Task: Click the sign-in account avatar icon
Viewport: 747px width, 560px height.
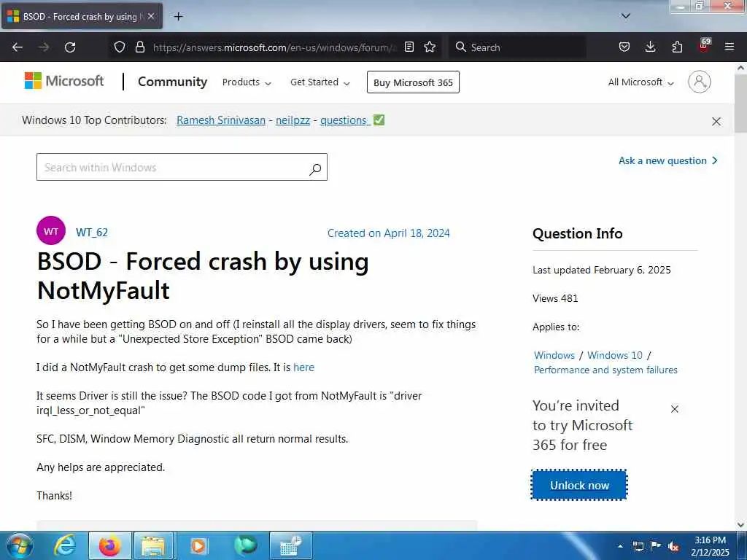Action: coord(700,82)
